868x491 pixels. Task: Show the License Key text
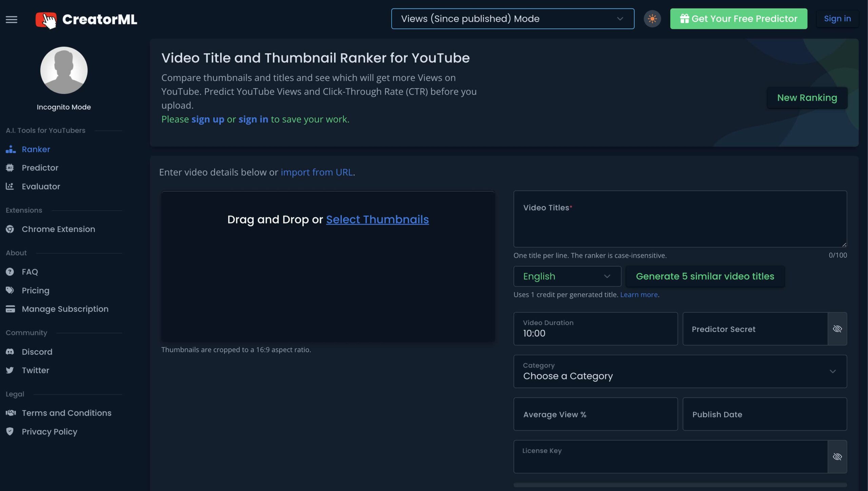(837, 456)
